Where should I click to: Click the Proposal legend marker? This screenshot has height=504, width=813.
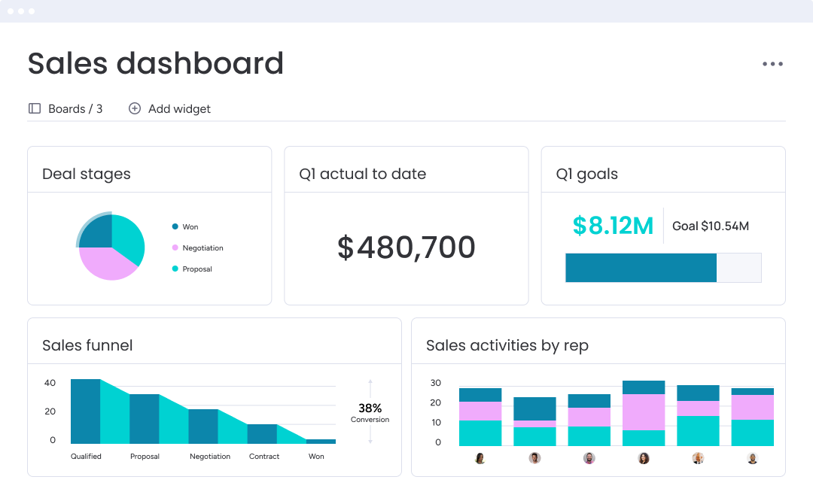[x=174, y=269]
